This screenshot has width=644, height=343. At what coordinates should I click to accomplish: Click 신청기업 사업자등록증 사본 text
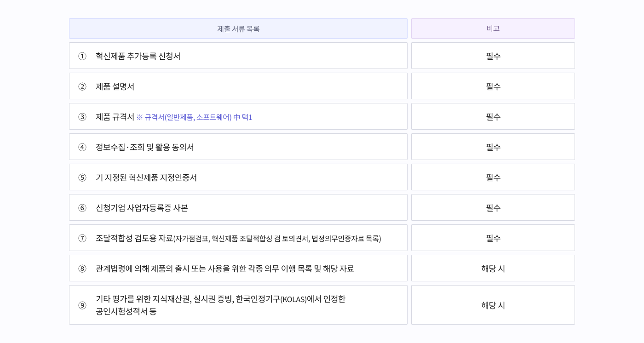coord(142,208)
